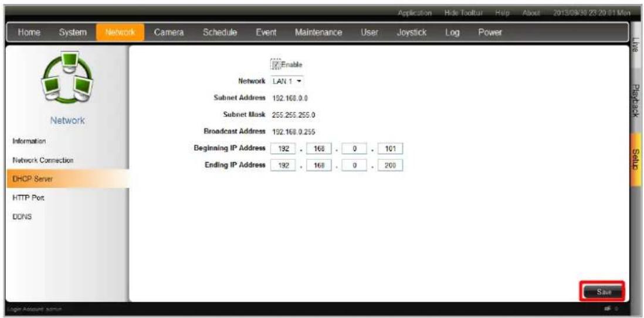This screenshot has height=318, width=644.
Task: Click the Subnet Address value 192.168.0.0
Action: 290,98
